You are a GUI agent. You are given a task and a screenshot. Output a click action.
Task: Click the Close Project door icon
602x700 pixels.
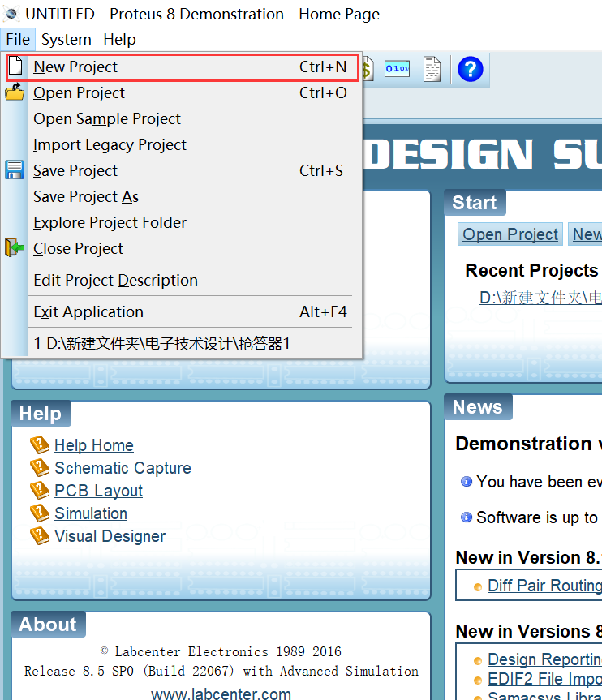coord(15,247)
